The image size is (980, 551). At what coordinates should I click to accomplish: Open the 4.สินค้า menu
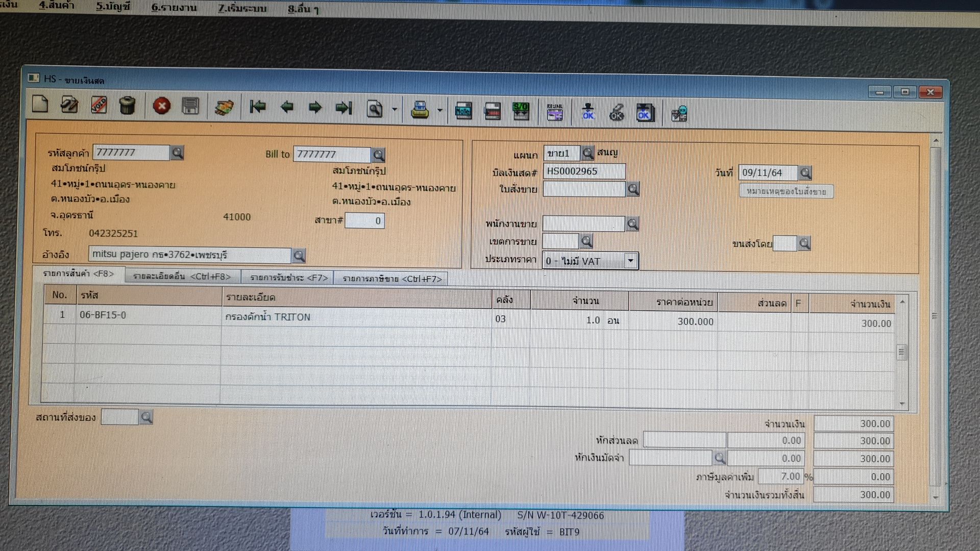click(x=57, y=6)
